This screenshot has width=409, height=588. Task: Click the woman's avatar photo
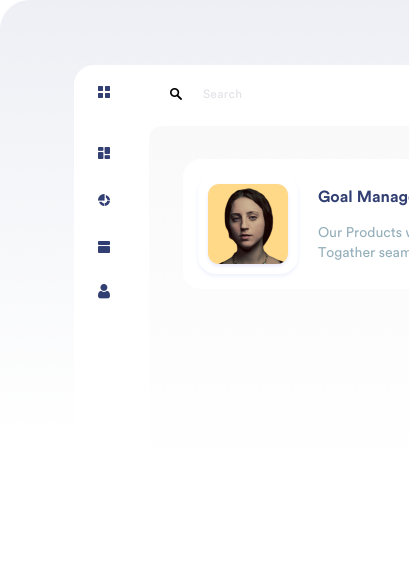click(248, 224)
